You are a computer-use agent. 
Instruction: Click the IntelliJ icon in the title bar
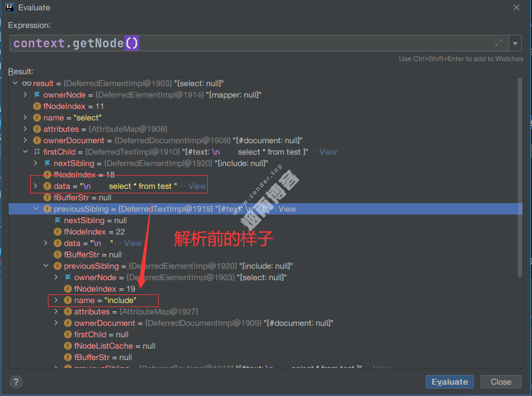(10, 7)
